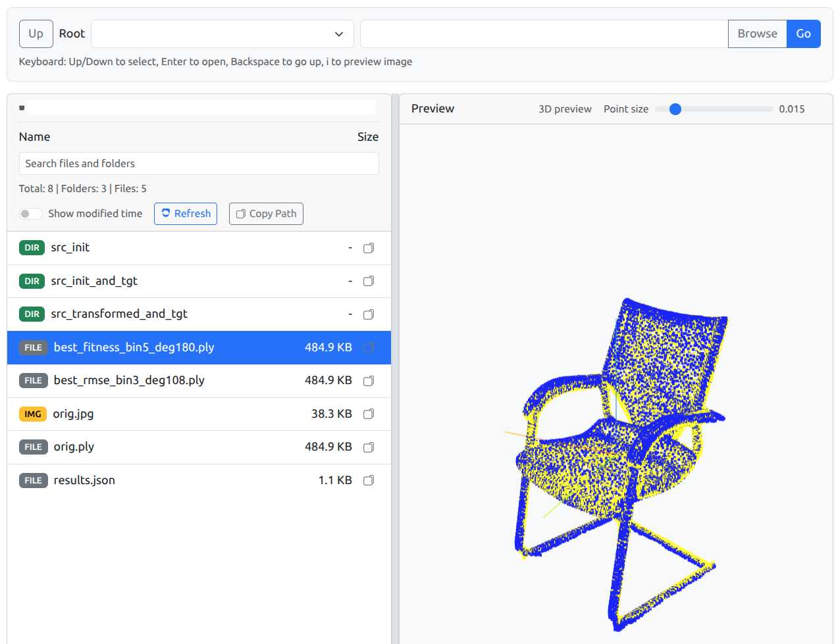Click the Point size slider handle
This screenshot has width=836, height=644.
[x=675, y=109]
